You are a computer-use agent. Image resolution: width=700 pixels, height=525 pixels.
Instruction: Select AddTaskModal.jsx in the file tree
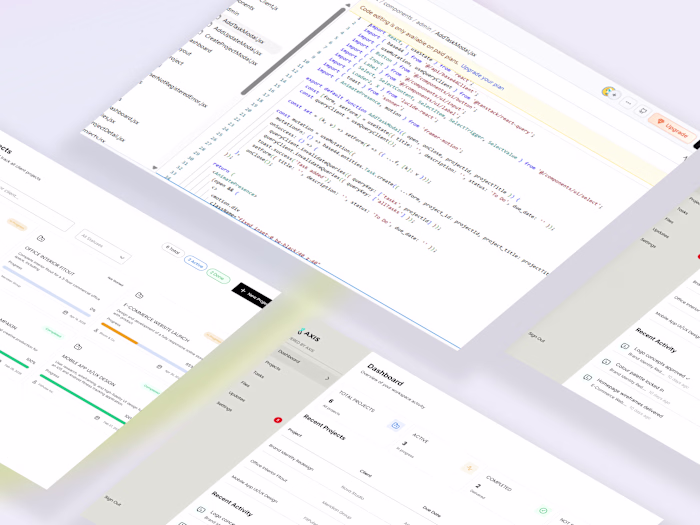click(243, 32)
